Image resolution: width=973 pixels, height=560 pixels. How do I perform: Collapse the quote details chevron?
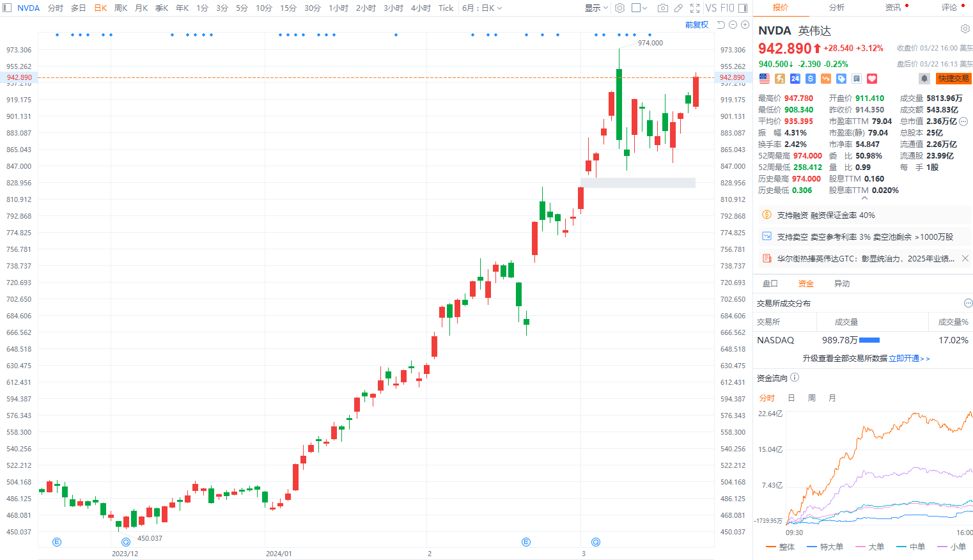point(864,198)
